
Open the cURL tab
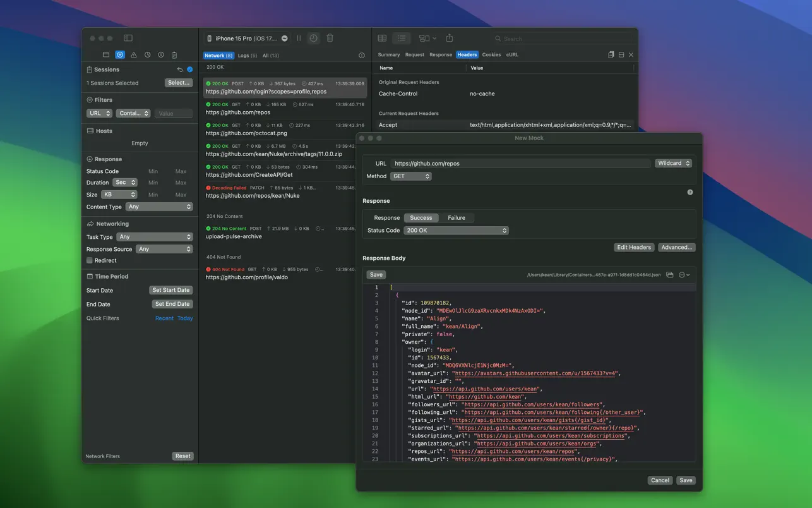pyautogui.click(x=512, y=55)
